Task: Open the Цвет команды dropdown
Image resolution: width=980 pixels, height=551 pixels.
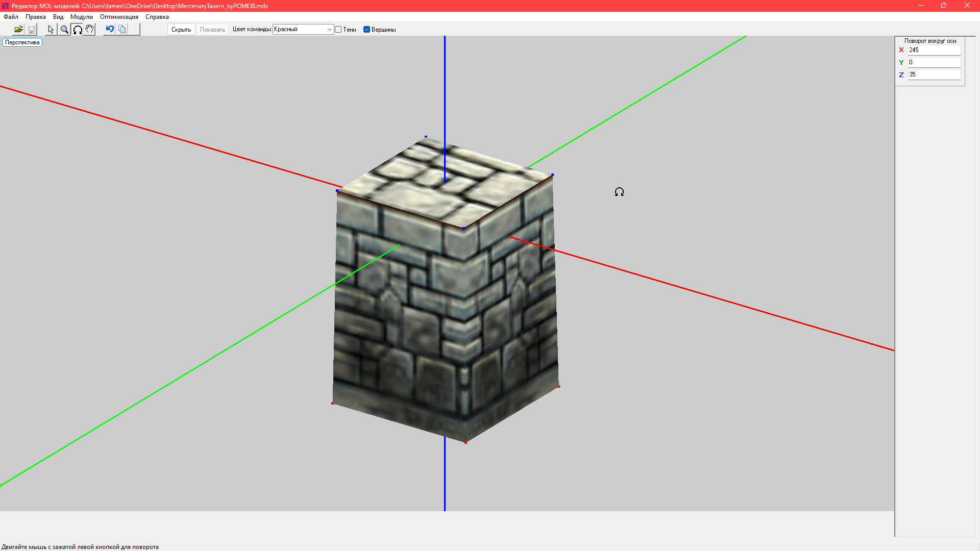Action: tap(303, 30)
